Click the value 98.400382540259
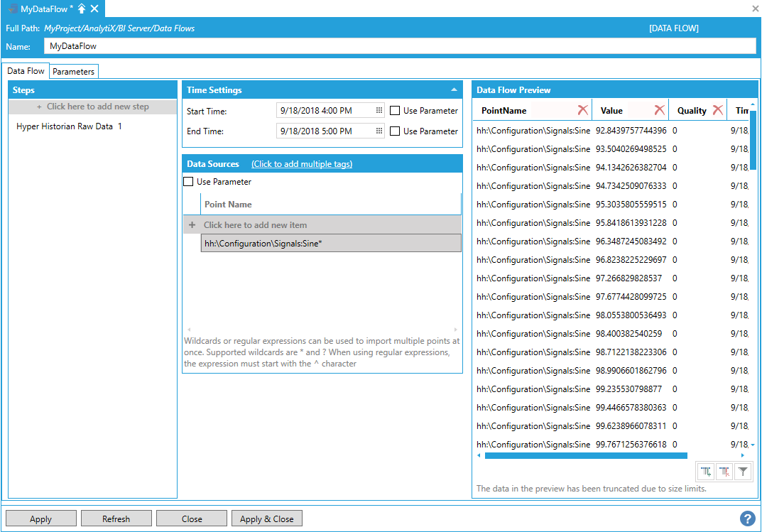This screenshot has width=762, height=532. click(x=628, y=333)
